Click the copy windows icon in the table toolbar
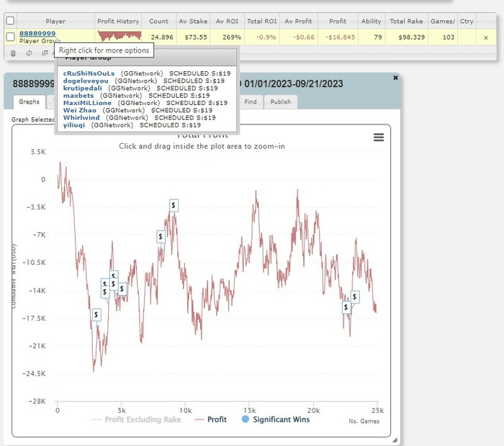Image resolution: width=504 pixels, height=446 pixels. (45, 53)
